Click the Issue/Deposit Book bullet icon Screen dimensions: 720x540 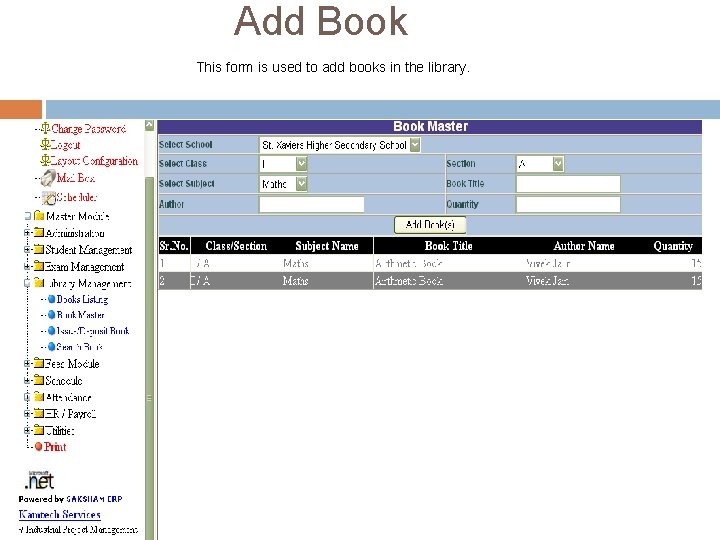pos(51,331)
